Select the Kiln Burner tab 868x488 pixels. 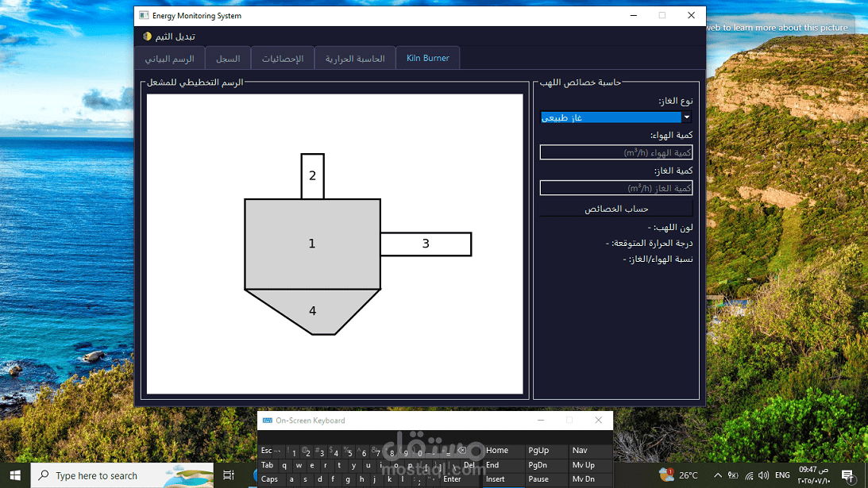pos(427,58)
